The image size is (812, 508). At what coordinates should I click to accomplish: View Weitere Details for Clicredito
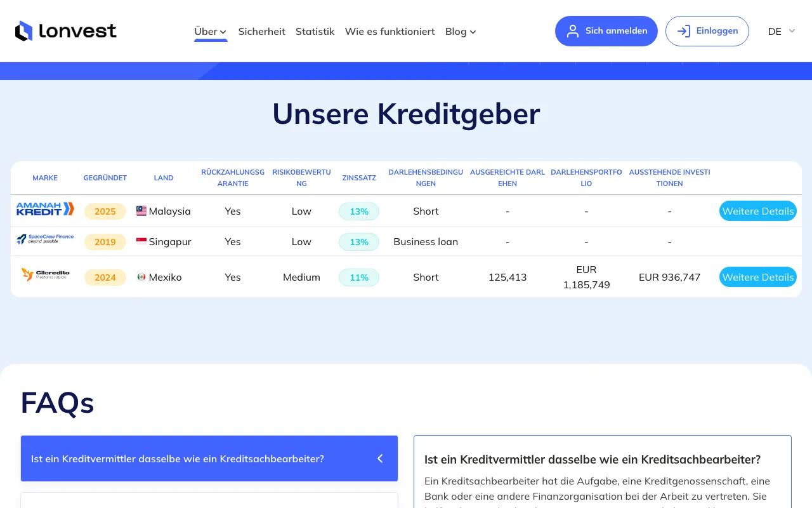[758, 277]
